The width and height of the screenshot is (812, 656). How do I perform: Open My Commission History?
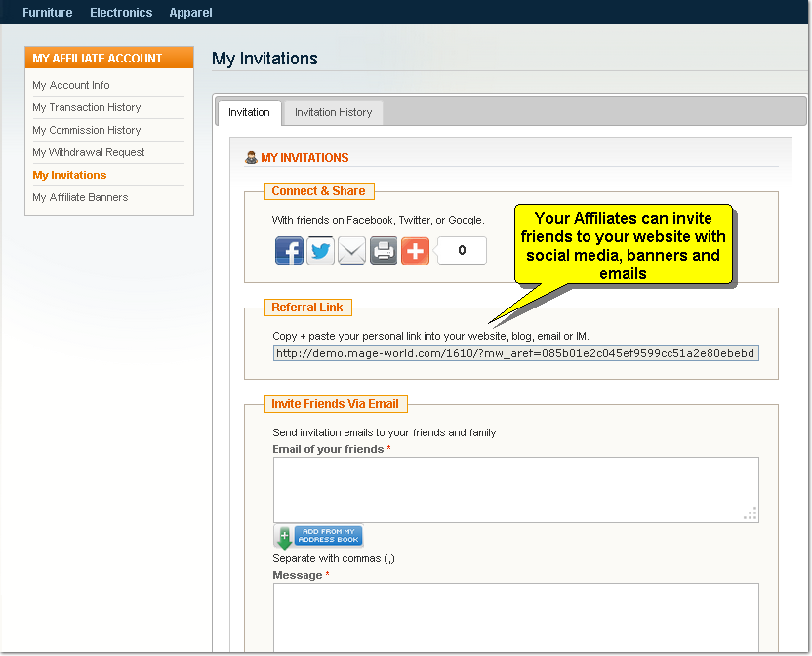[x=87, y=130]
